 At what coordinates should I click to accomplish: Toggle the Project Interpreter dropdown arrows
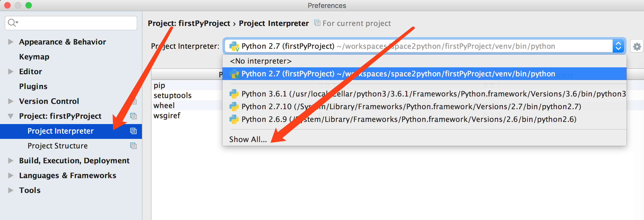click(x=618, y=46)
